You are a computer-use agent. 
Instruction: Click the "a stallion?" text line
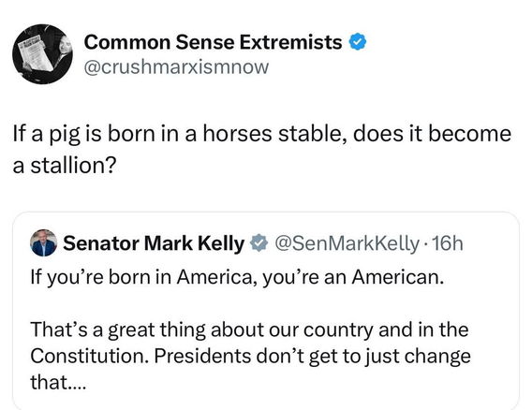tap(65, 166)
